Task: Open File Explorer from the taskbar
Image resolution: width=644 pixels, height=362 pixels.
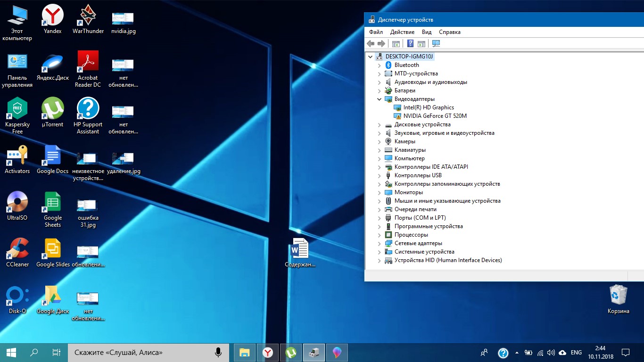Action: click(x=245, y=352)
